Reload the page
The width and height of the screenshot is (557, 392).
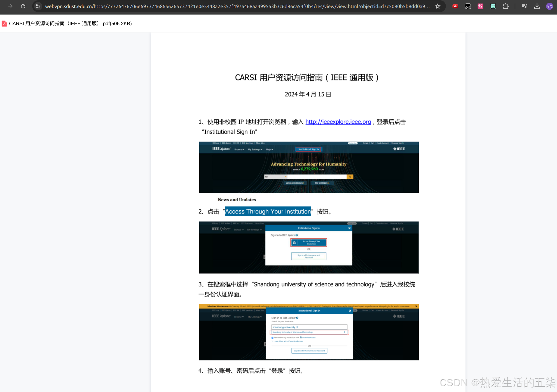pyautogui.click(x=23, y=6)
